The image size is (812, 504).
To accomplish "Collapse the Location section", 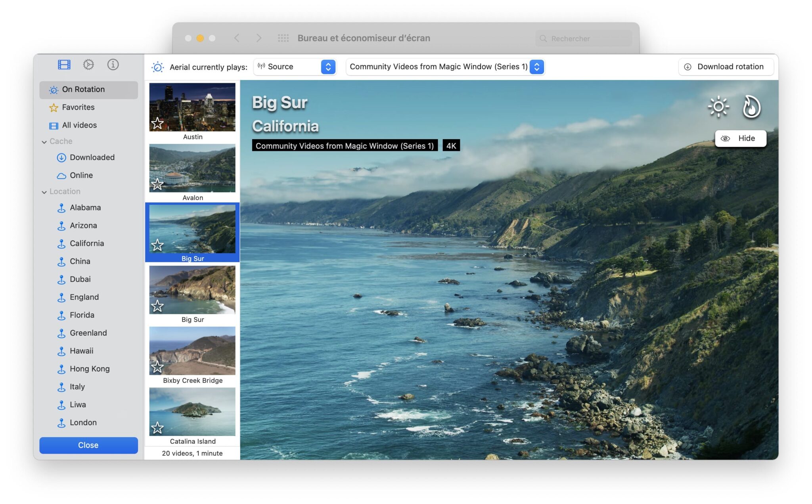I will [44, 192].
